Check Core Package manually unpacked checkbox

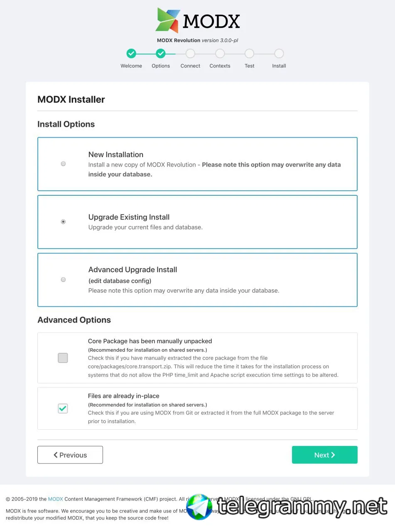pos(63,358)
